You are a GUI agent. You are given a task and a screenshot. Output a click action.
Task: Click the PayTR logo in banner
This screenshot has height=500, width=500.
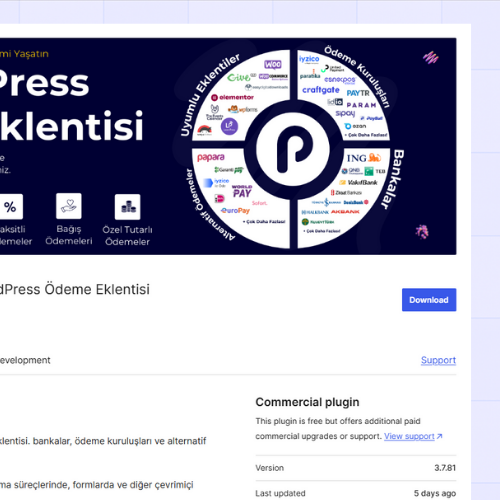358,93
